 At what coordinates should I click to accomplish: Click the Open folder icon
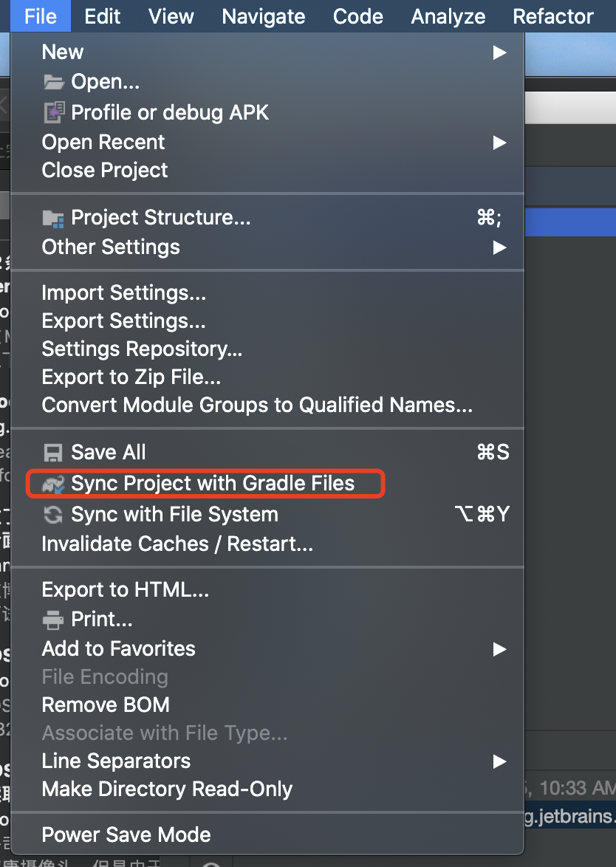tap(53, 81)
